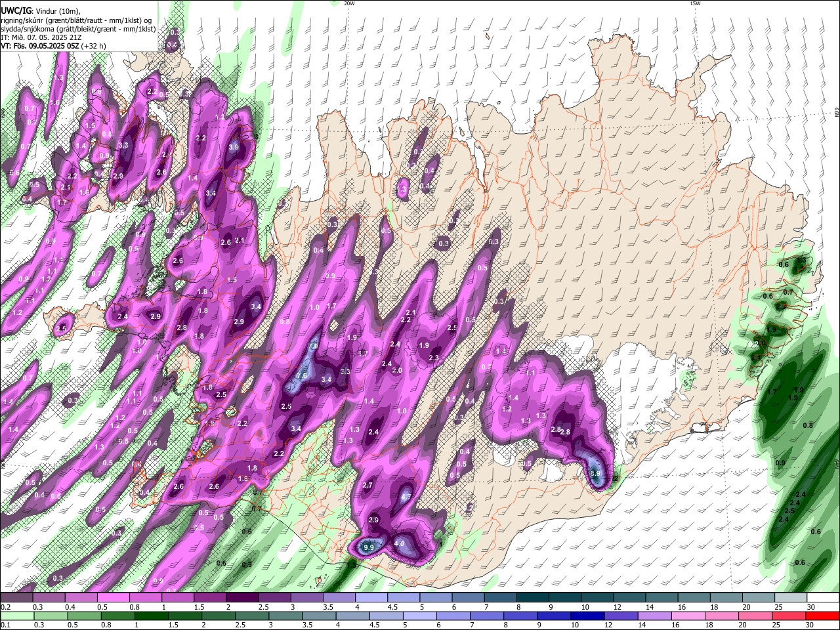This screenshot has width=840, height=630.
Task: Click the '9.9' precipitation maximum value
Action: click(x=369, y=547)
